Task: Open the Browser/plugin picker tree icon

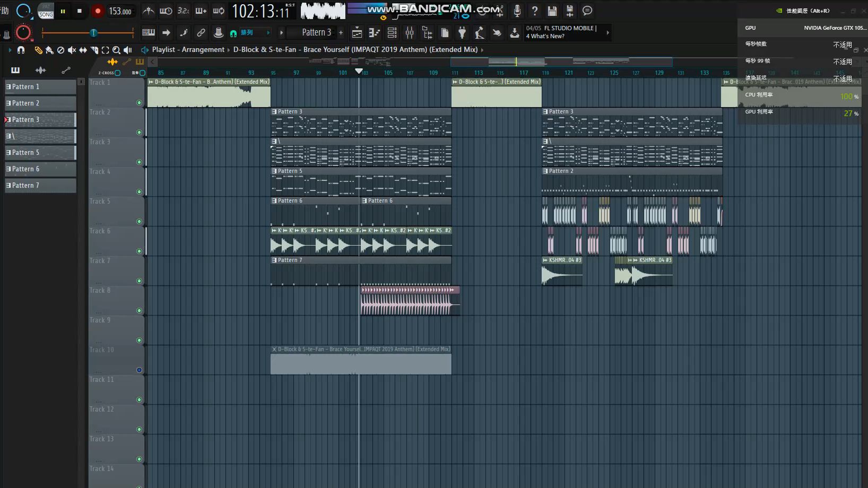Action: tap(427, 33)
